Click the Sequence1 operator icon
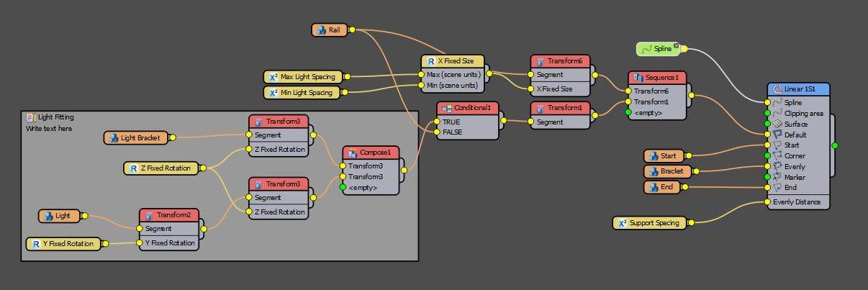868x290 pixels. 638,78
